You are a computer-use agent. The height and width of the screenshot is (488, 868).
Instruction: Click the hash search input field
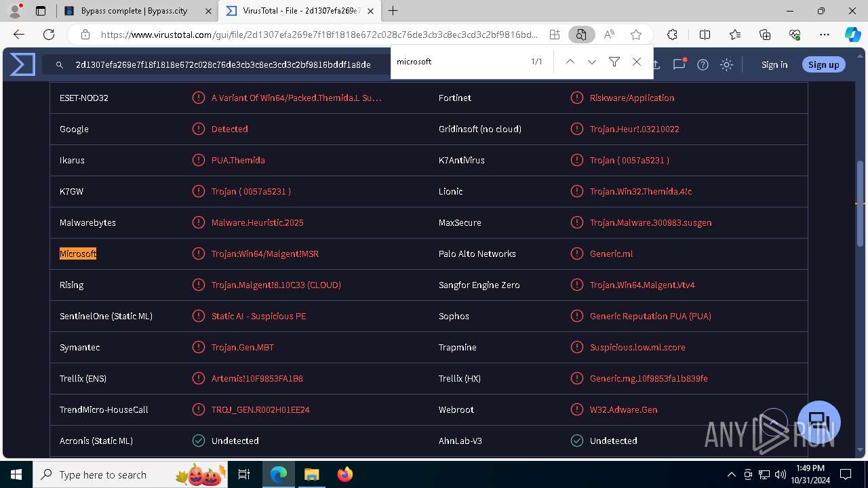223,64
